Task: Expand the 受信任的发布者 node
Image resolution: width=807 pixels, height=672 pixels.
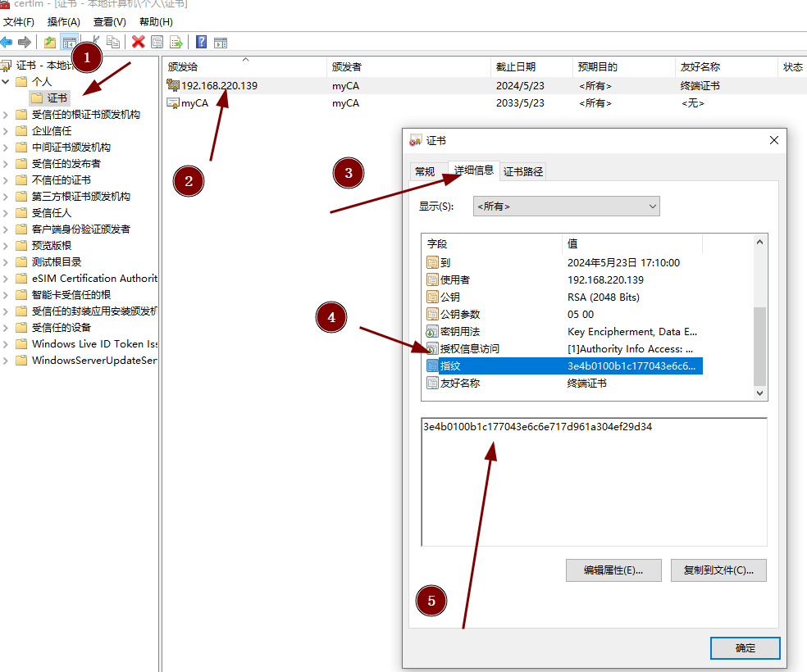Action: pos(6,164)
